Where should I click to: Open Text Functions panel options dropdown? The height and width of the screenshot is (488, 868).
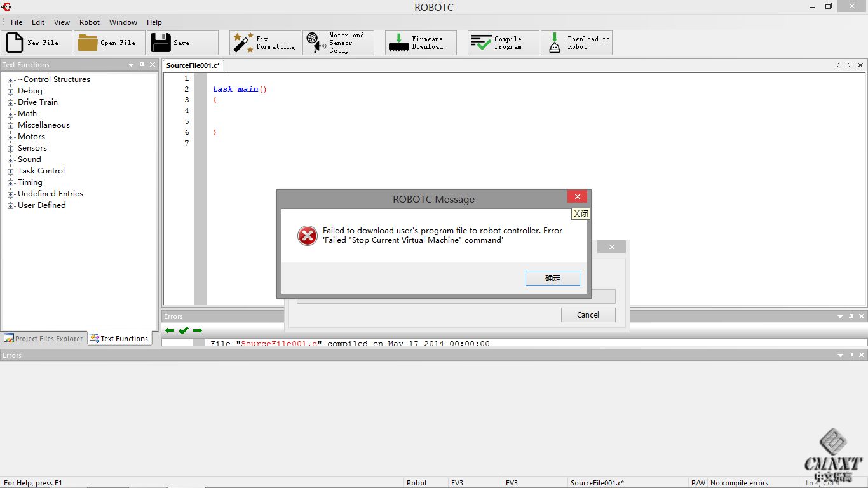pyautogui.click(x=132, y=65)
